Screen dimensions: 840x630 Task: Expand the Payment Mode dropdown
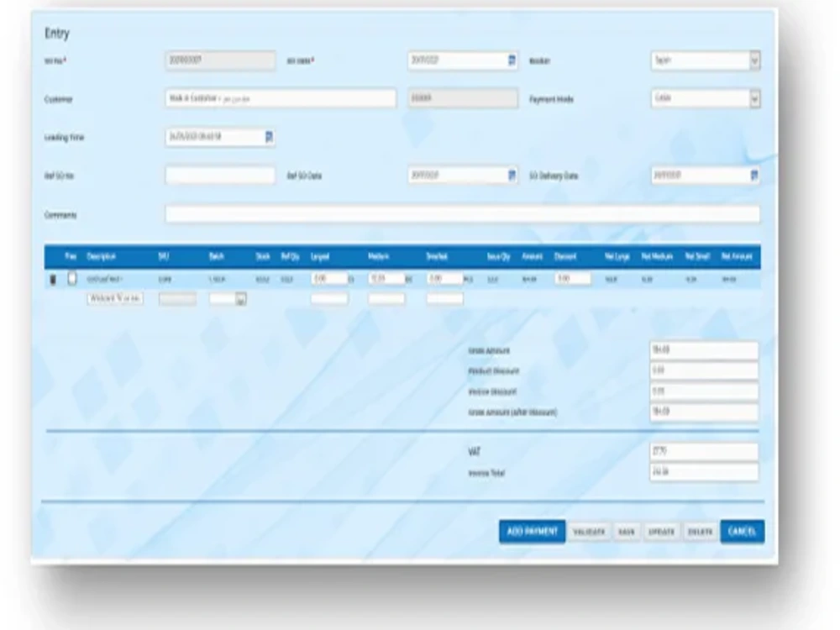[754, 98]
